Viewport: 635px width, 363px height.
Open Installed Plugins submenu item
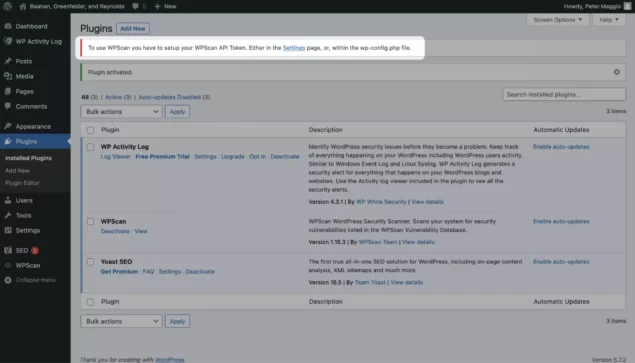28,158
